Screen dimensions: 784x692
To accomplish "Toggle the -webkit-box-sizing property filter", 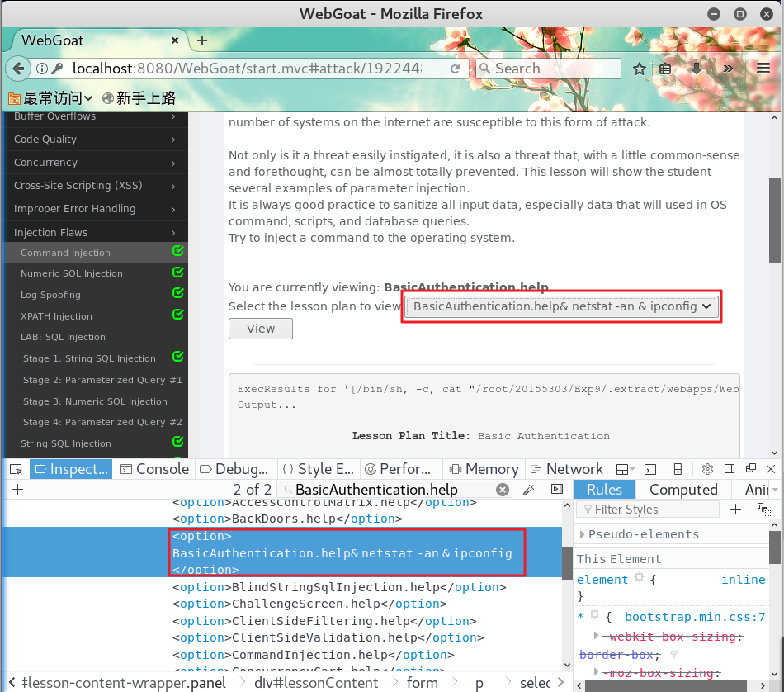I will [x=673, y=655].
